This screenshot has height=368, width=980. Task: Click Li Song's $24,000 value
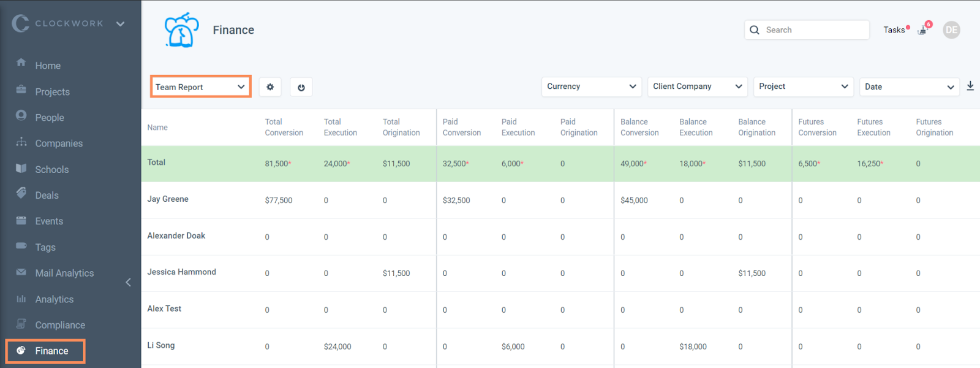click(337, 347)
